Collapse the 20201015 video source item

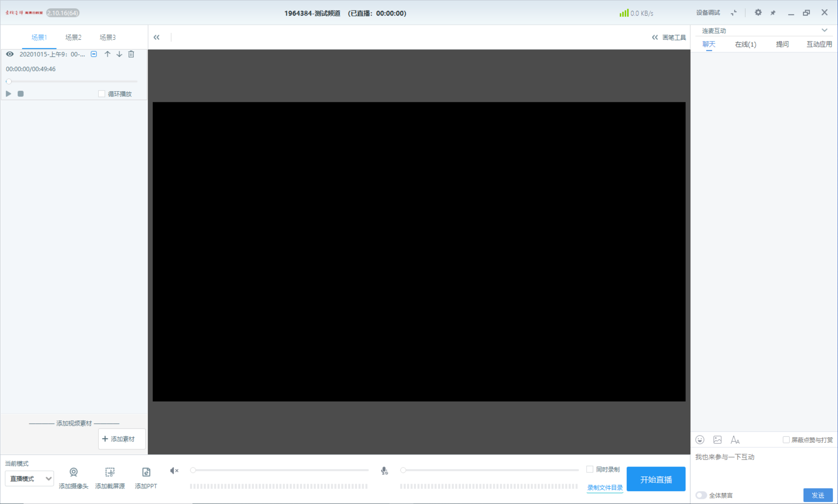tap(94, 54)
